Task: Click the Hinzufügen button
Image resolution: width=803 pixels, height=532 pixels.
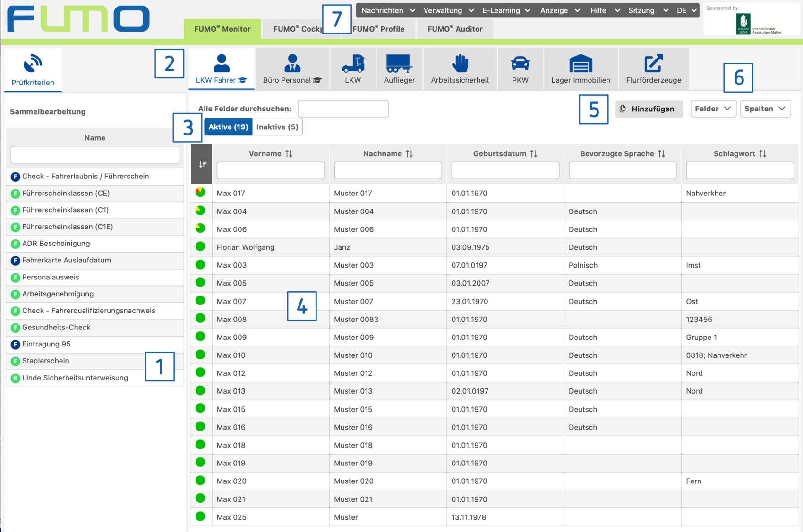Action: [649, 109]
